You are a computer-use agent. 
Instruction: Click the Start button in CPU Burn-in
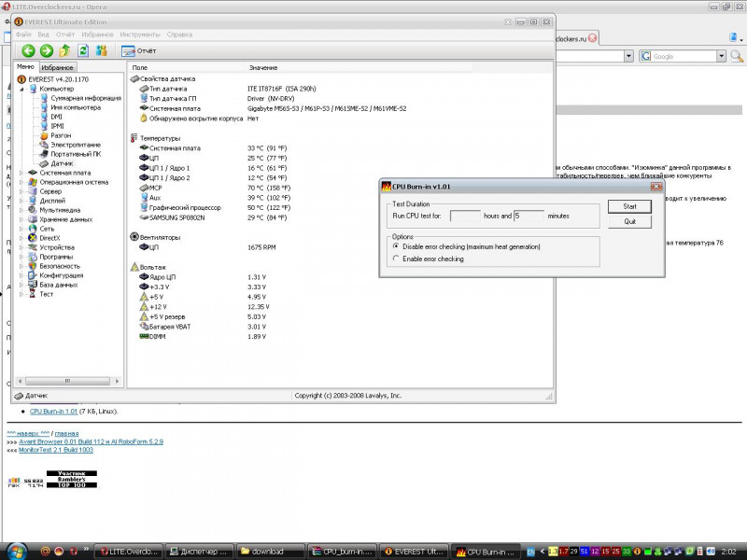(629, 206)
